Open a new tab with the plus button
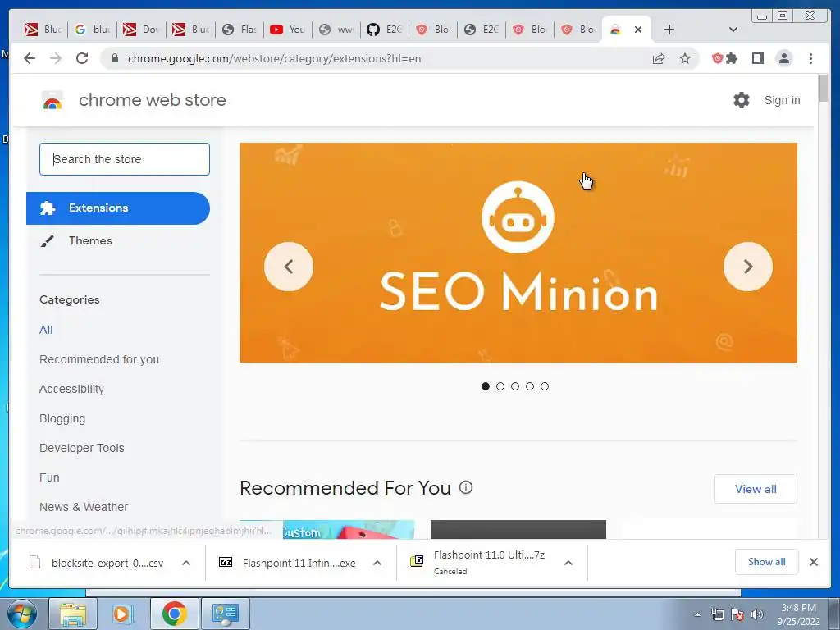This screenshot has height=630, width=840. [x=669, y=30]
